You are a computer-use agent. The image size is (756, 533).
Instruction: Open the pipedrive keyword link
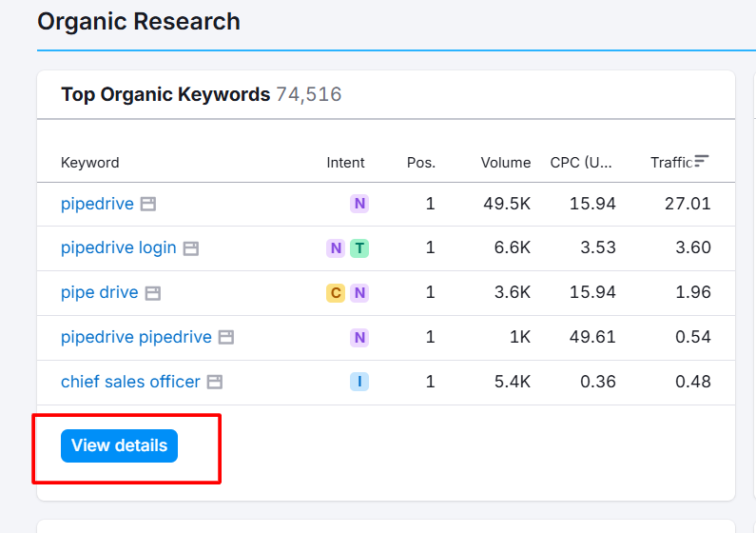(x=97, y=204)
